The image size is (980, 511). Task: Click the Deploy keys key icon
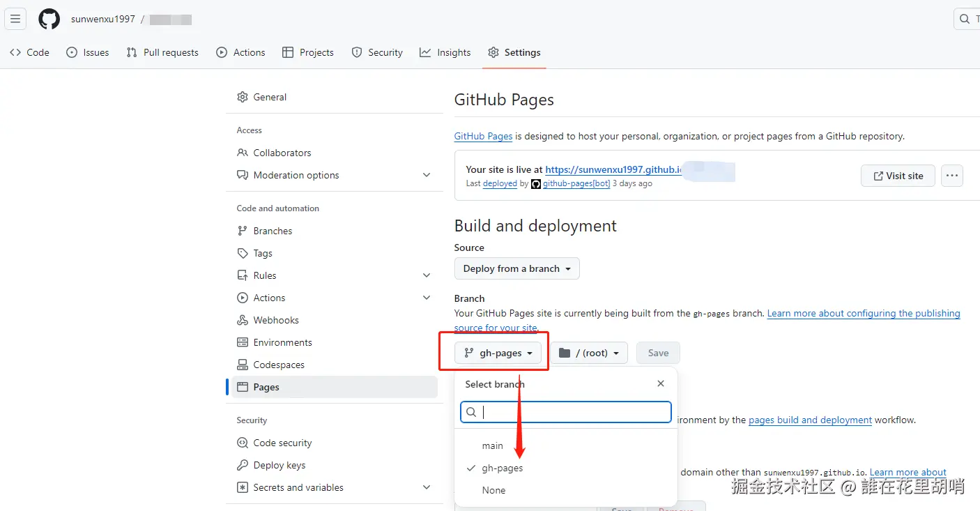pos(243,465)
